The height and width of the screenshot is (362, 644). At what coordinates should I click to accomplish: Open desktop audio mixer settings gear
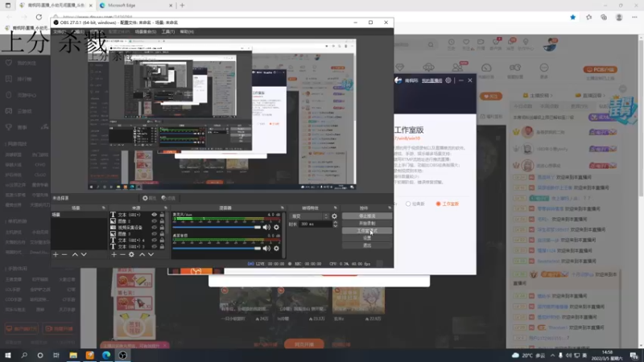point(276,249)
